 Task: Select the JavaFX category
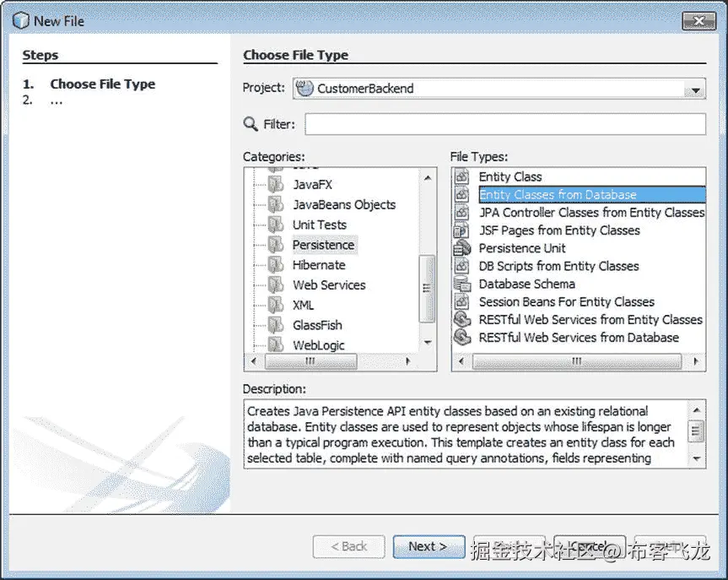point(312,185)
